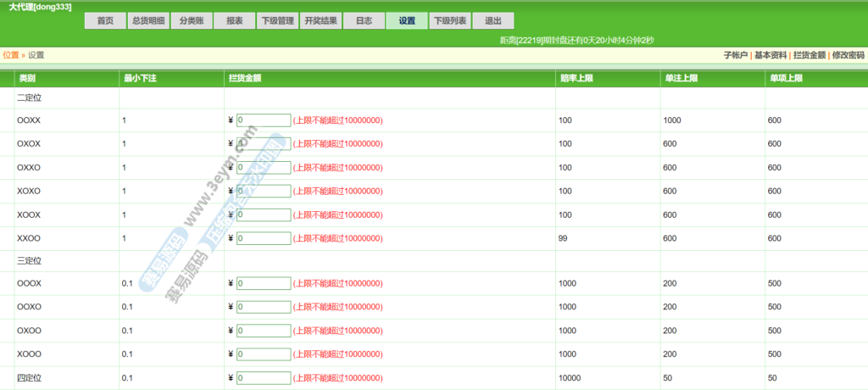The width and height of the screenshot is (868, 390).
Task: Click 下级管理 in the navigation bar
Action: pyautogui.click(x=277, y=21)
